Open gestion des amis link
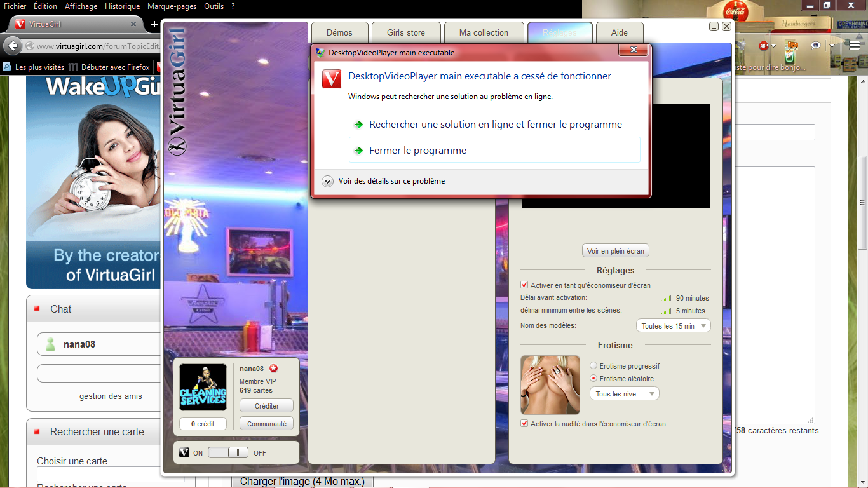This screenshot has width=868, height=488. [111, 396]
